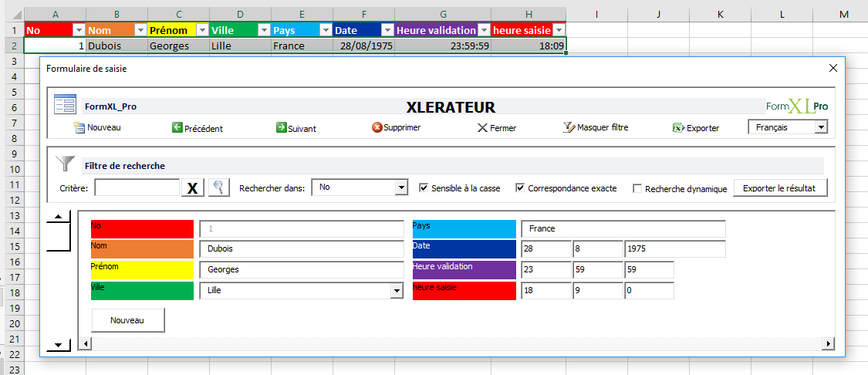Click the heure saisie minutes field 9
Viewport: 868px width, 375px height.
[597, 291]
